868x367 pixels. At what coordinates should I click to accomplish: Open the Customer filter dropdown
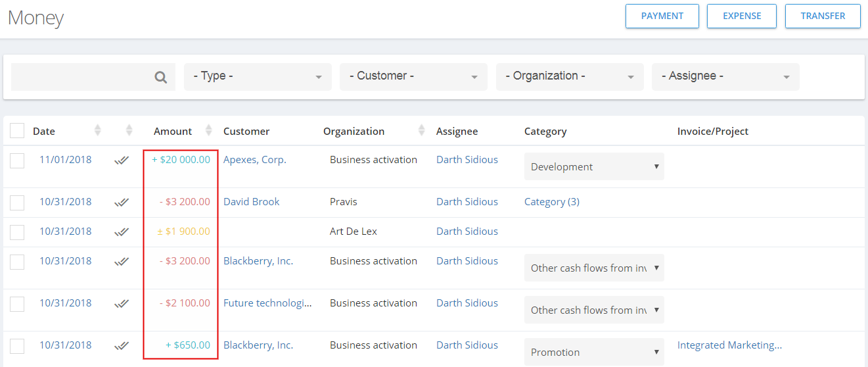[413, 77]
